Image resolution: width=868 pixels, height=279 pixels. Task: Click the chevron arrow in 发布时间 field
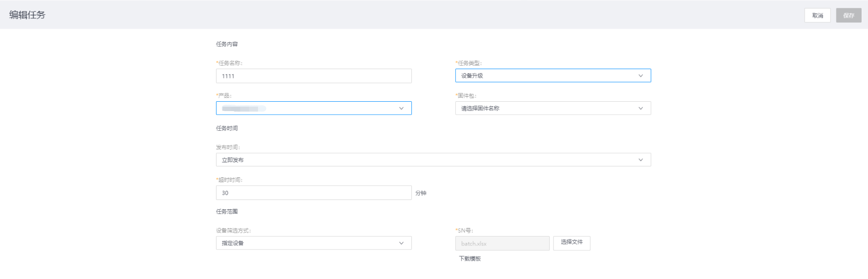tap(641, 160)
